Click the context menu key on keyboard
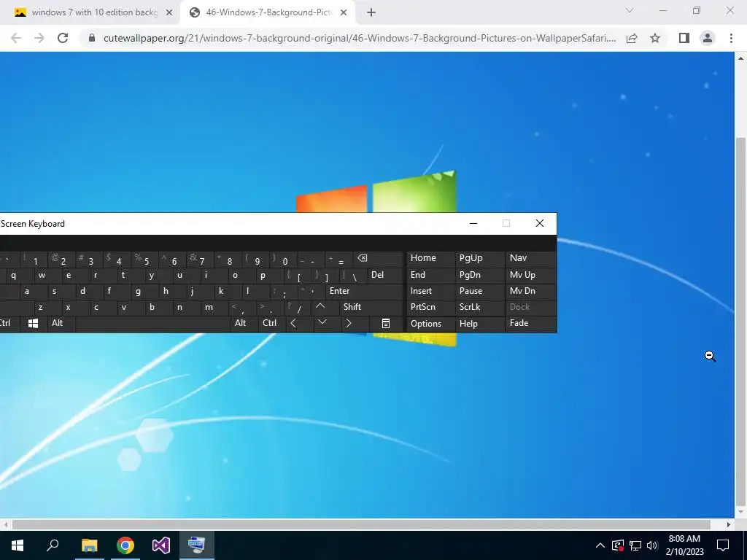This screenshot has width=747, height=560. (386, 323)
